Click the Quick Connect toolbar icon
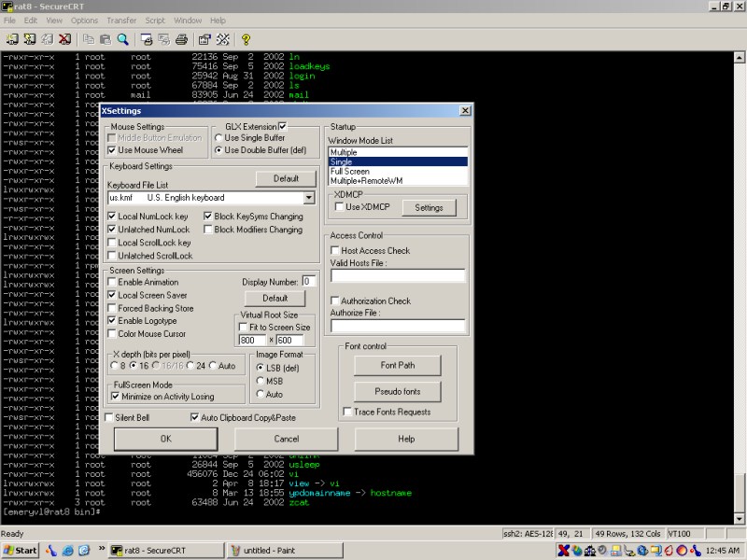Viewport: 747px width, 560px height. click(30, 39)
